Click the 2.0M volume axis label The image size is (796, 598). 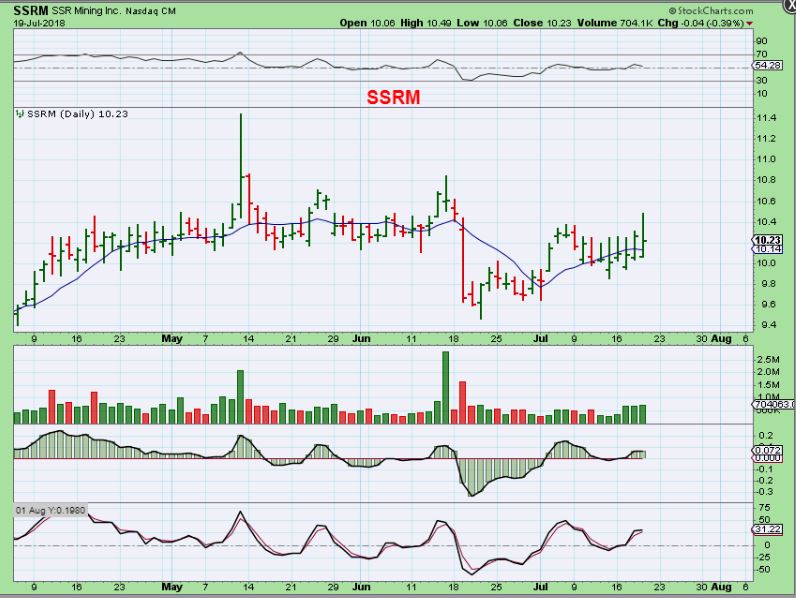(x=768, y=372)
